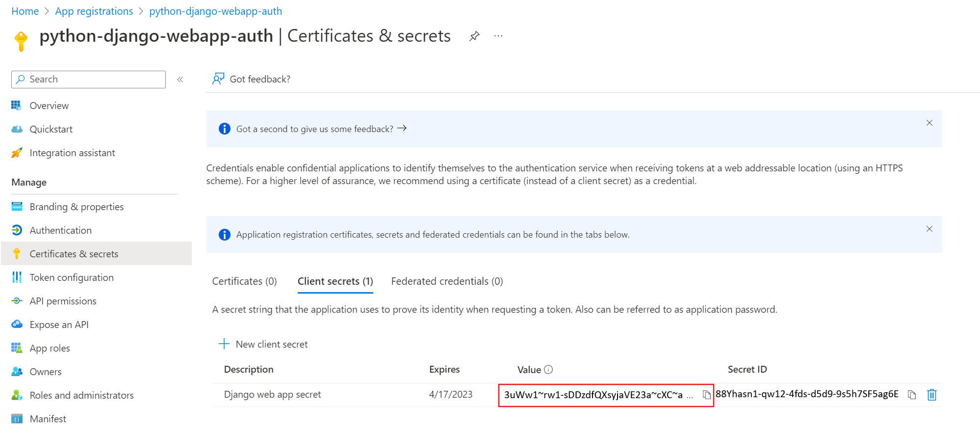Show info tooltip for Value column
This screenshot has width=980, height=435.
point(548,369)
